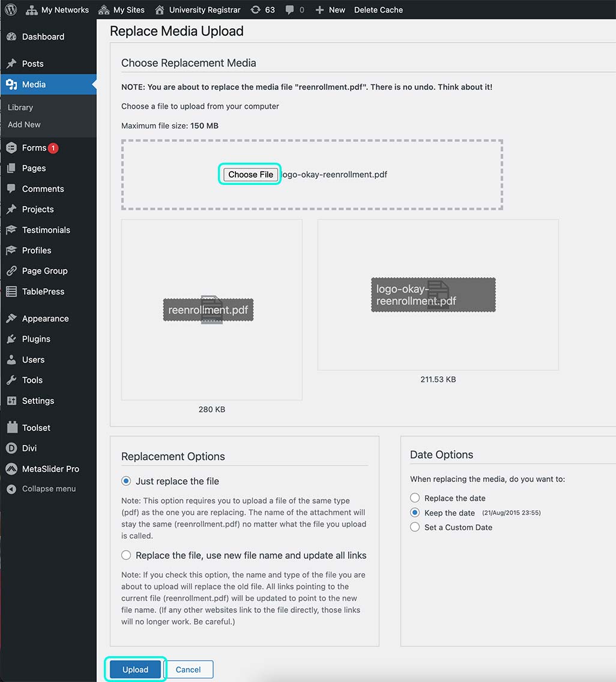This screenshot has height=682, width=616.
Task: Click the Divi icon in sidebar
Action: 11,448
